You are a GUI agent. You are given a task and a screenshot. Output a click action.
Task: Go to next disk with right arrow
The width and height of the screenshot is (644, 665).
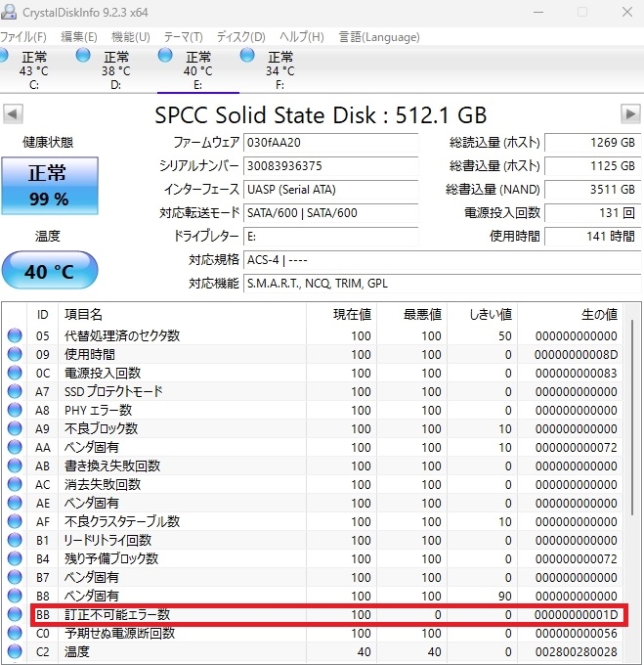[x=630, y=113]
